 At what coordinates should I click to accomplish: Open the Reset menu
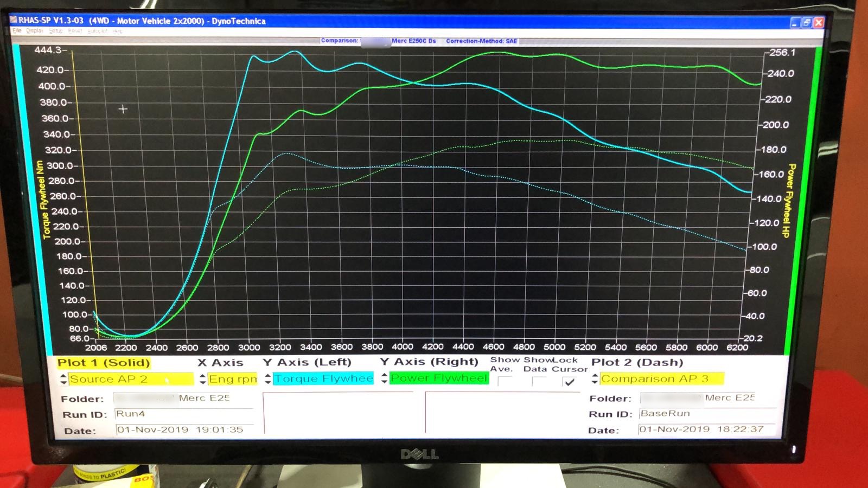click(75, 31)
